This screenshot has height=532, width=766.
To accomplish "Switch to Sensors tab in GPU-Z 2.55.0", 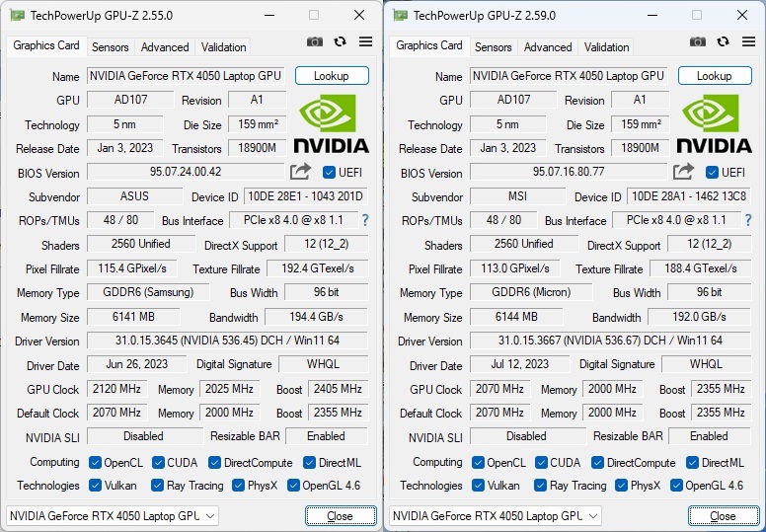I will point(111,47).
